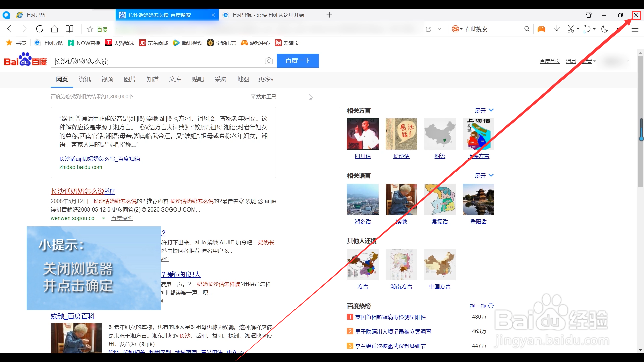The width and height of the screenshot is (644, 362).
Task: Click the share icon in address bar
Action: pyautogui.click(x=428, y=29)
